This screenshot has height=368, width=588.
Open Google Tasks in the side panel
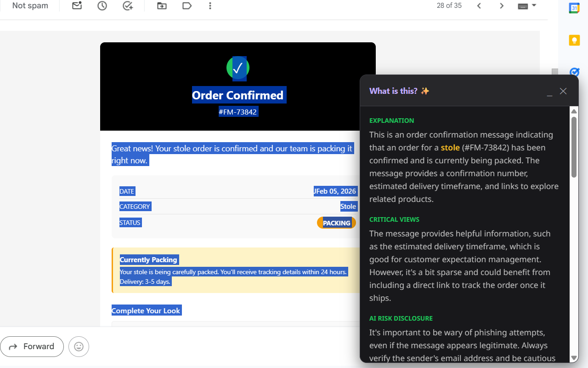pos(574,72)
